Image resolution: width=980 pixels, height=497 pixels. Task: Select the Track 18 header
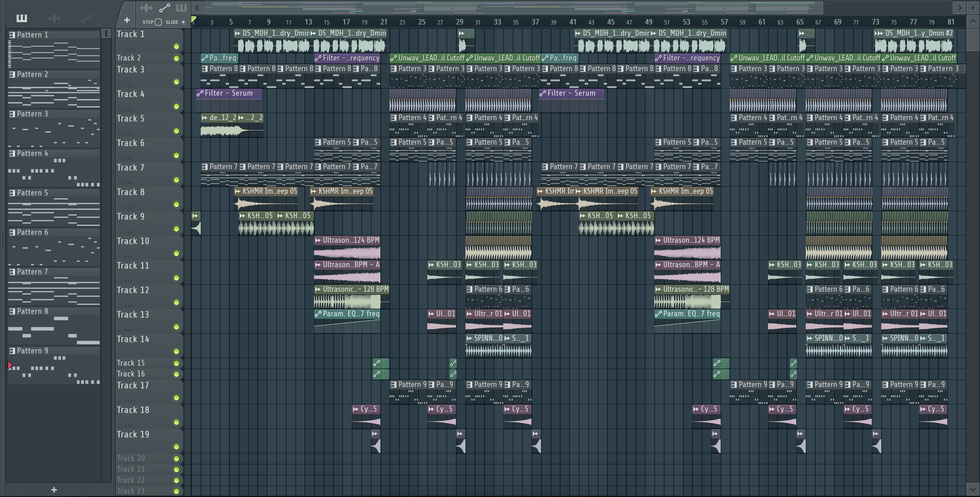point(149,416)
